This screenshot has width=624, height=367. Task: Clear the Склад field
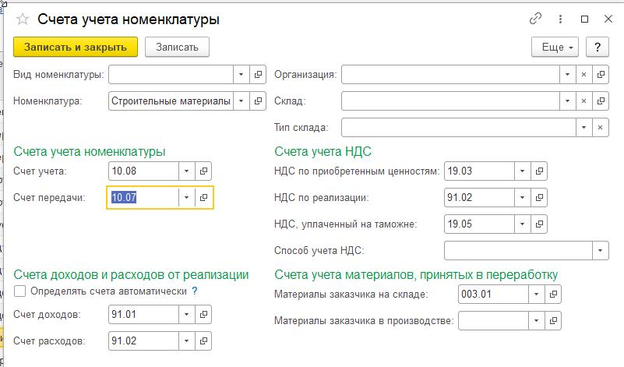pos(584,101)
